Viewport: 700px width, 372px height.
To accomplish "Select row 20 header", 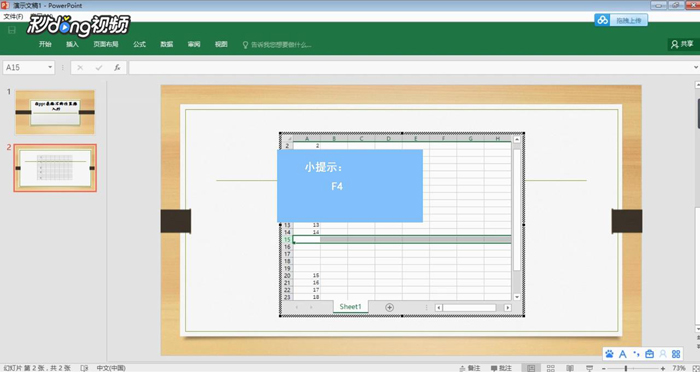I will click(287, 276).
